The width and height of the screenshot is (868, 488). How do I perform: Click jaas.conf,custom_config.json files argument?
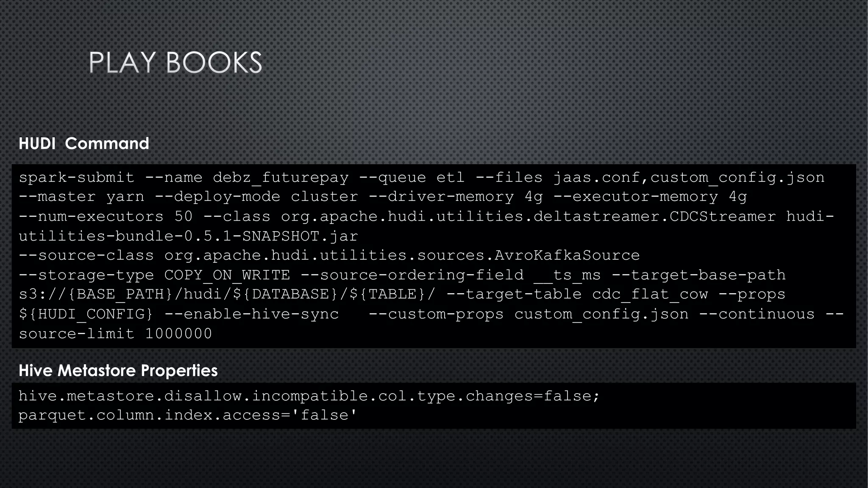(x=689, y=177)
